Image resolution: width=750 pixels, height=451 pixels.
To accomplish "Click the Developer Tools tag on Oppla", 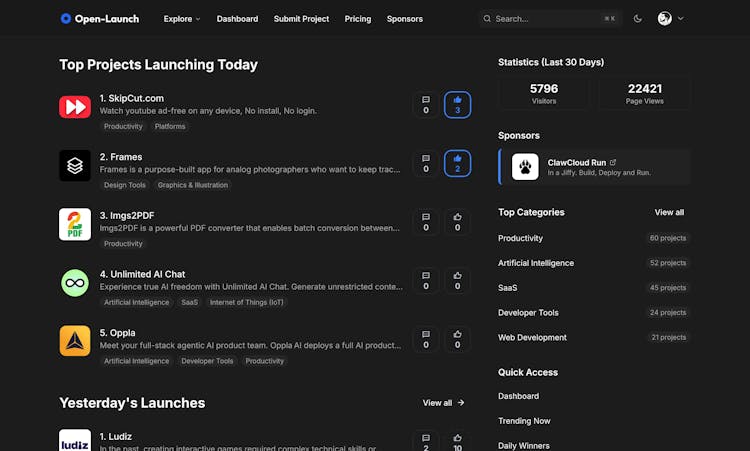I will (207, 361).
